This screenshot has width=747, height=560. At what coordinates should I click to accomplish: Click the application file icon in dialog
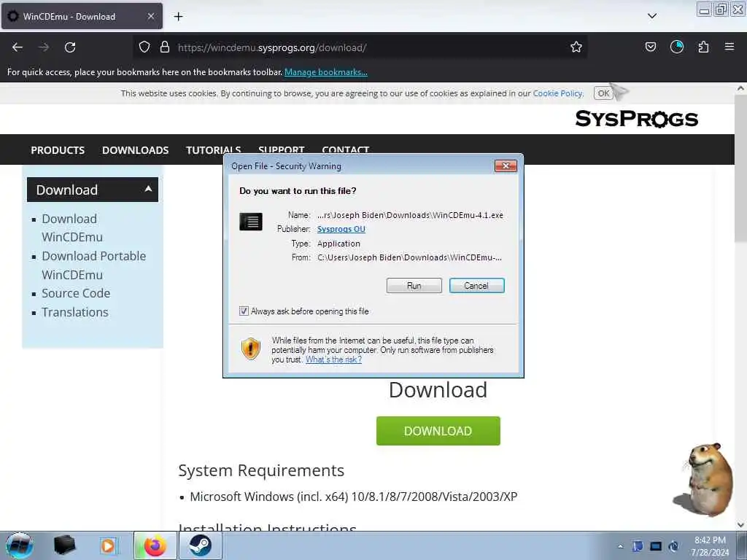pyautogui.click(x=251, y=222)
